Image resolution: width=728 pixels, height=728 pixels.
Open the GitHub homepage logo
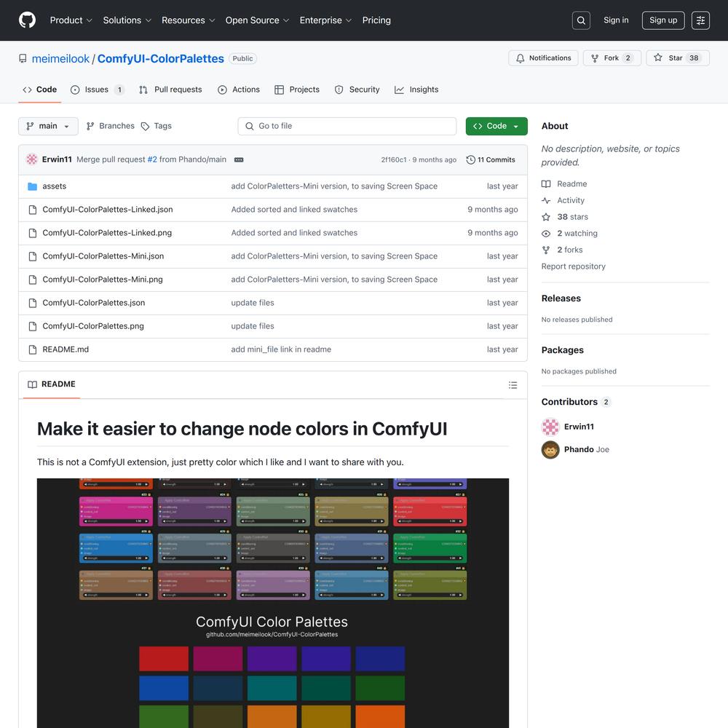27,20
